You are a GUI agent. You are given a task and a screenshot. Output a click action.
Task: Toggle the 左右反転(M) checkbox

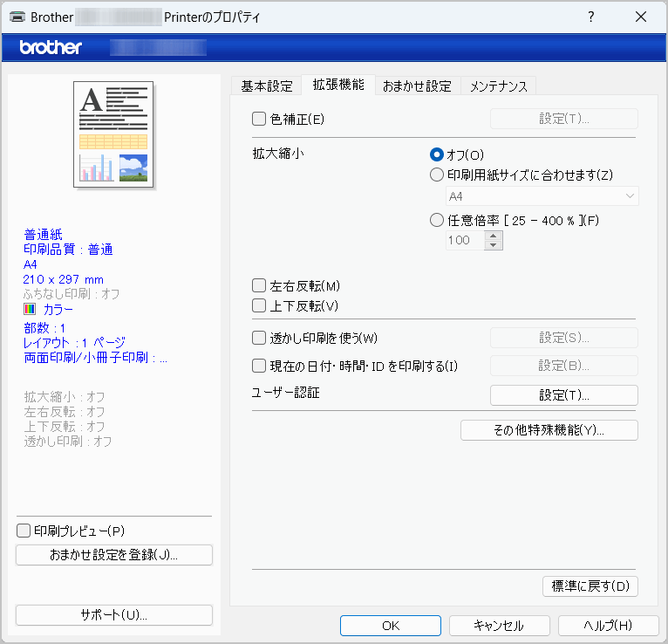(x=259, y=285)
